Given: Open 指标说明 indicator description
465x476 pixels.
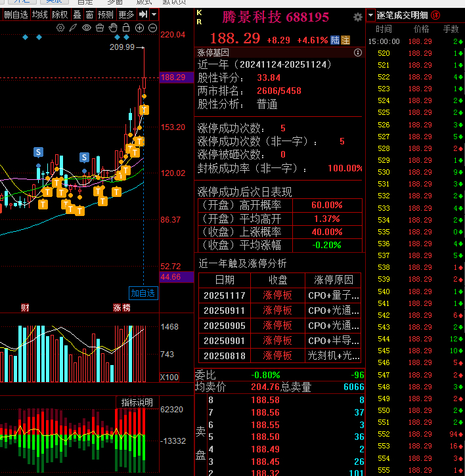Looking at the screenshot, I should tap(137, 402).
